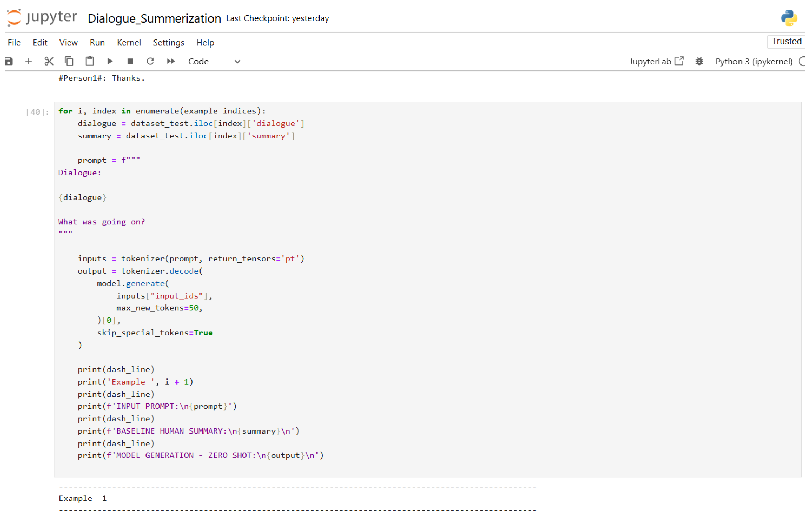Cut the selected cell with scissors icon
The image size is (812, 518).
click(49, 61)
